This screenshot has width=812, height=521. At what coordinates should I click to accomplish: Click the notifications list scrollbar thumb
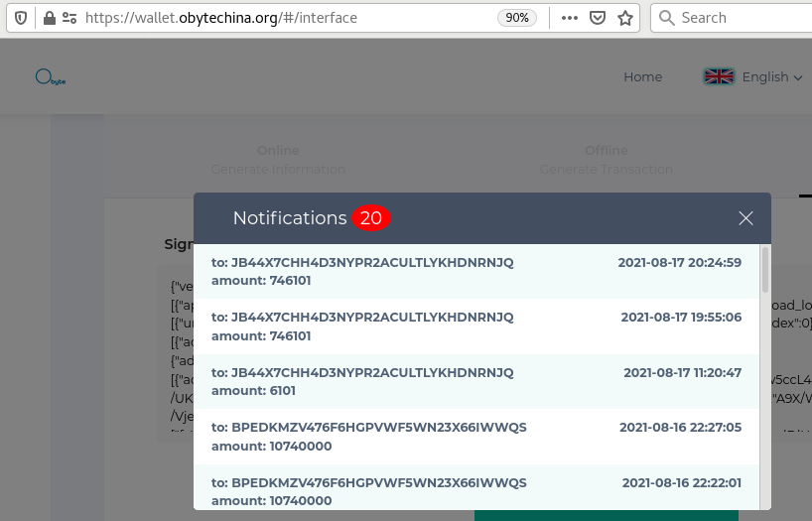point(765,269)
